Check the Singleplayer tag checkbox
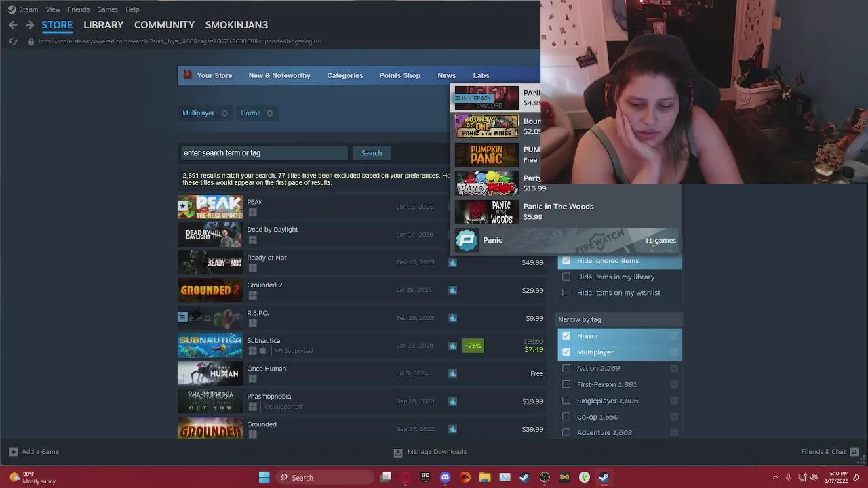The width and height of the screenshot is (868, 488). [x=566, y=401]
